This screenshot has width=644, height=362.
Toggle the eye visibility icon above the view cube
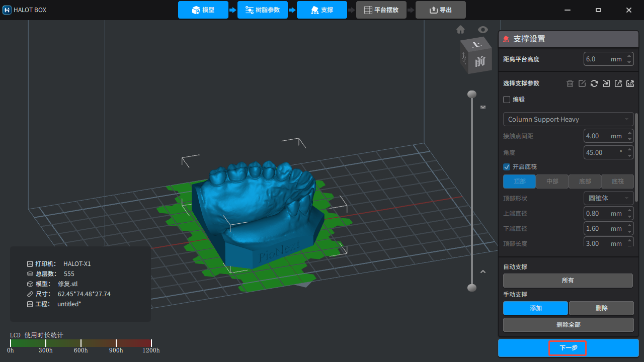click(x=483, y=30)
